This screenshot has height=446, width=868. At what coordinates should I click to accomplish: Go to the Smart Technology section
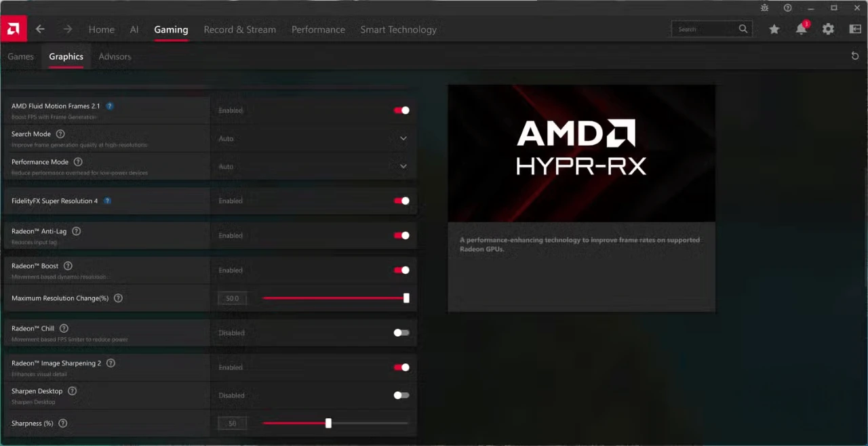click(x=398, y=29)
